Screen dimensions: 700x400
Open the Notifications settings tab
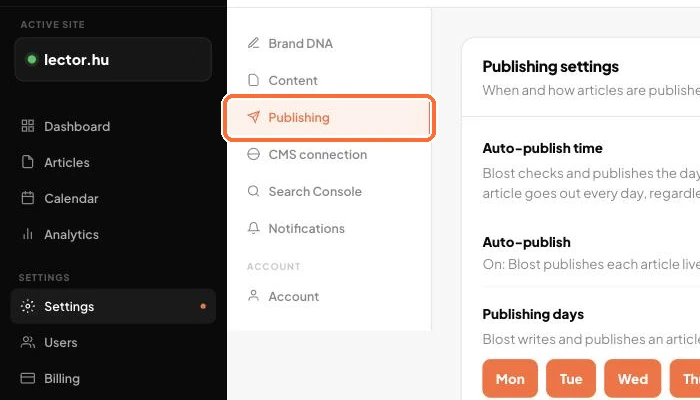point(329,229)
